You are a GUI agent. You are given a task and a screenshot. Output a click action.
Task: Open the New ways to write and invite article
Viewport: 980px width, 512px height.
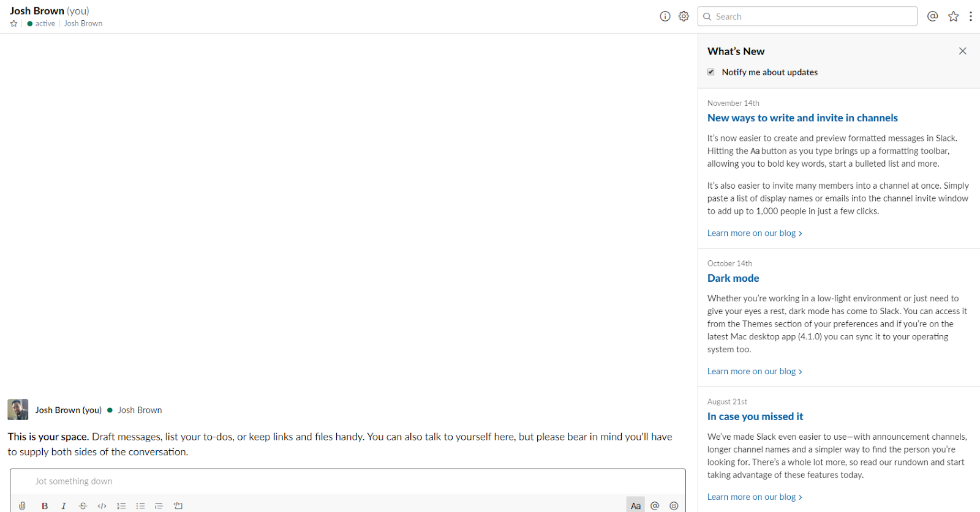802,118
